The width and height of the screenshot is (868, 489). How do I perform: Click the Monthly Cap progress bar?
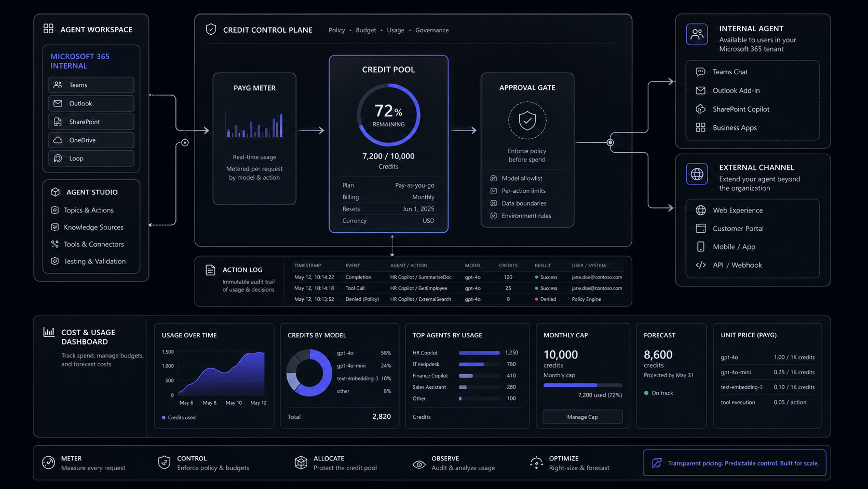(x=582, y=385)
